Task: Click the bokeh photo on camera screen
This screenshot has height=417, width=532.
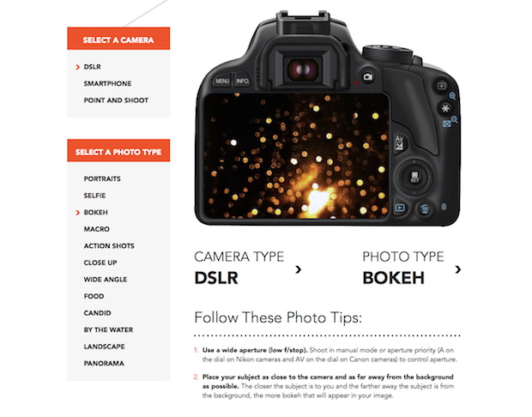Action: [x=296, y=156]
